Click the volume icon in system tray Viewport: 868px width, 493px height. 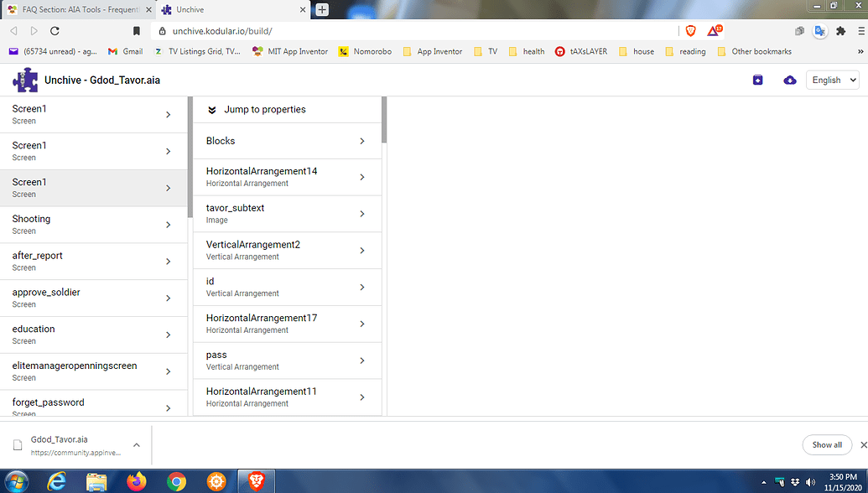811,482
